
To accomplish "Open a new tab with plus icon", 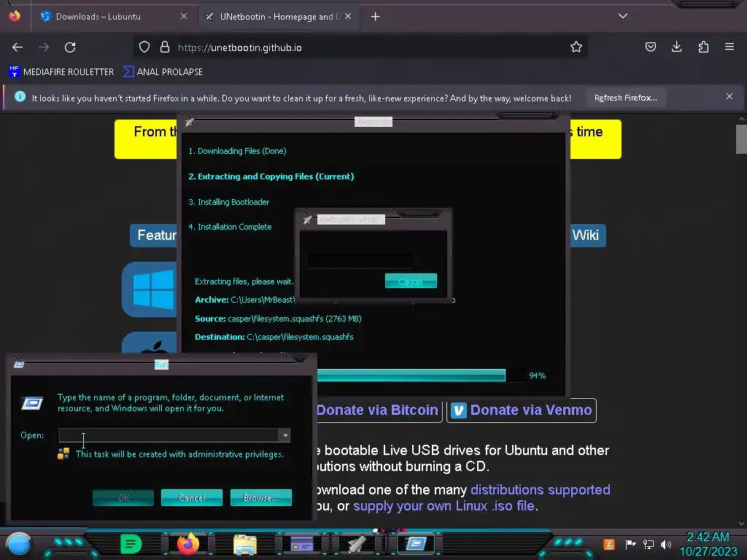I will coord(376,17).
